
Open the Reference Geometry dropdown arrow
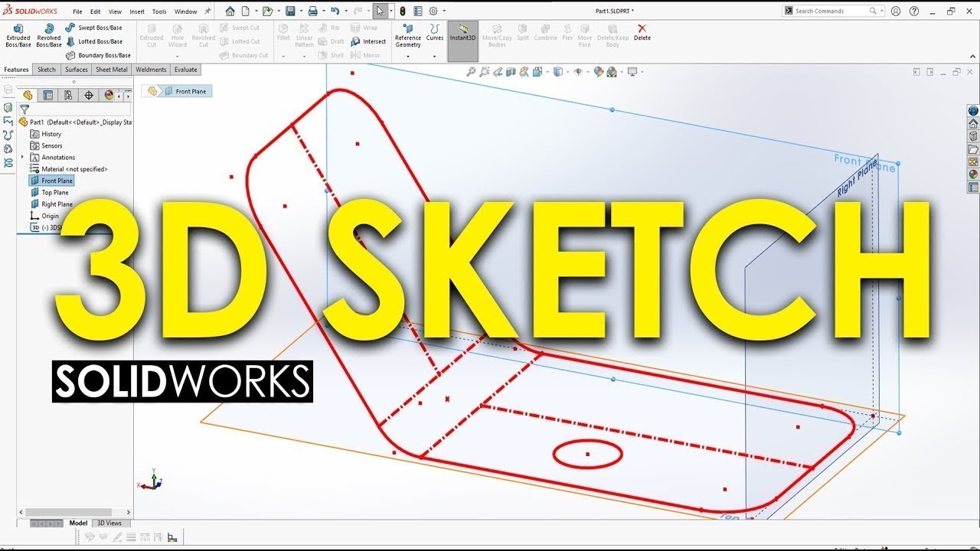[408, 56]
